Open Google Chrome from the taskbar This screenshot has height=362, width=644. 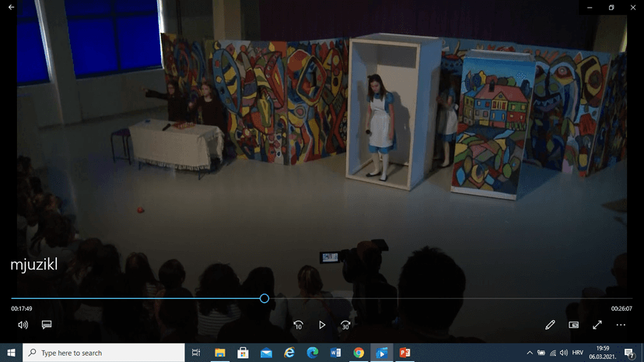359,353
